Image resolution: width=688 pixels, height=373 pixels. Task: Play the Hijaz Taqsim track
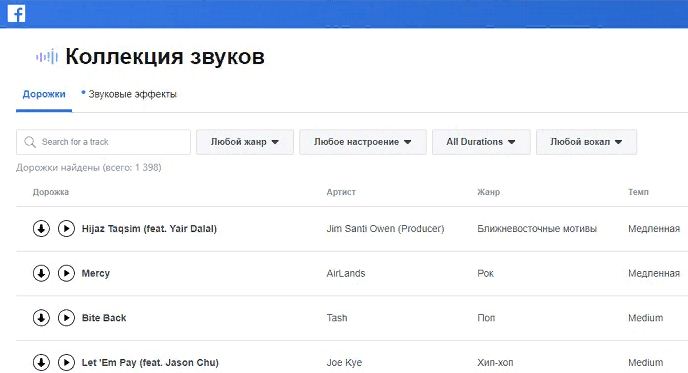click(66, 229)
